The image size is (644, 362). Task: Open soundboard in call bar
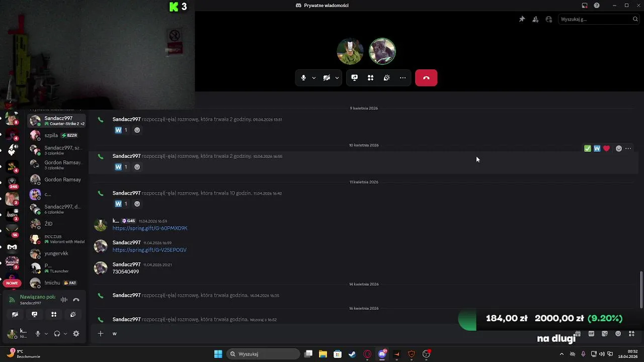coord(386,78)
